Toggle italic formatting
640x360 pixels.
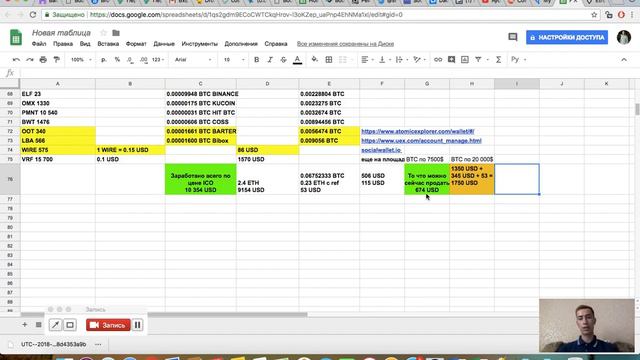click(x=270, y=60)
